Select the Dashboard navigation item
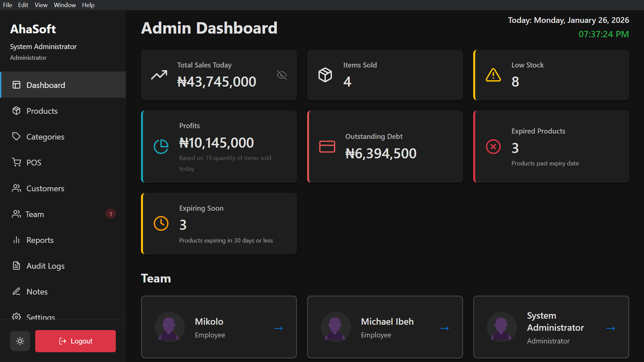 45,85
